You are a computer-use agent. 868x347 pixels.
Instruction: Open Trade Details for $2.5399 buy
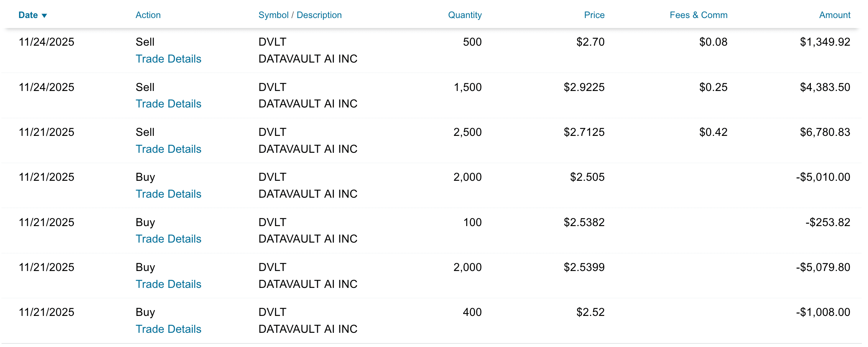click(168, 284)
